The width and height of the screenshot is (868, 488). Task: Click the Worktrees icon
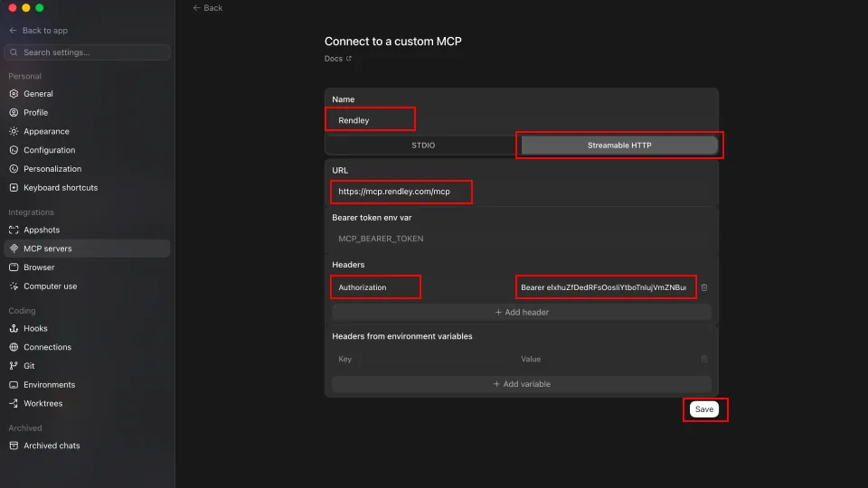(x=14, y=403)
